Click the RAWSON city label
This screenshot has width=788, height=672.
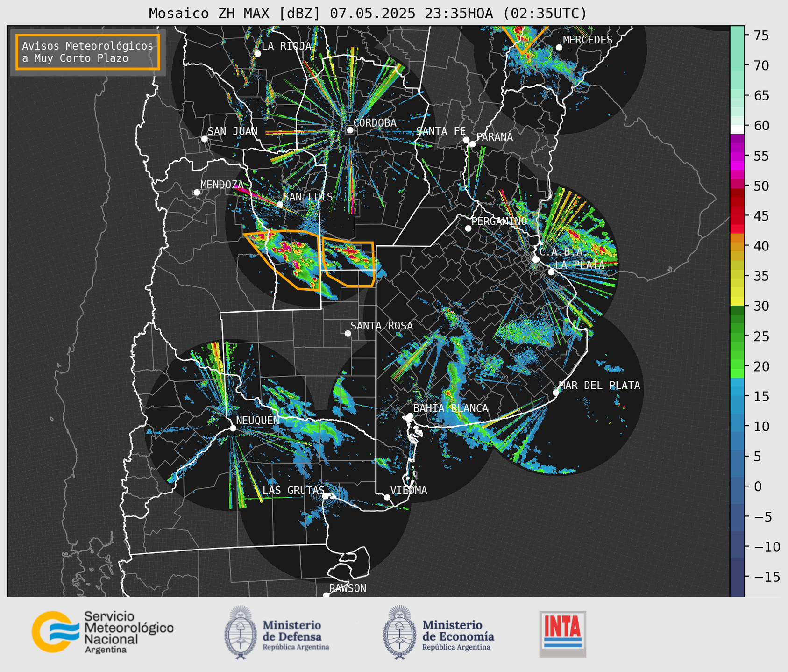pos(348,588)
